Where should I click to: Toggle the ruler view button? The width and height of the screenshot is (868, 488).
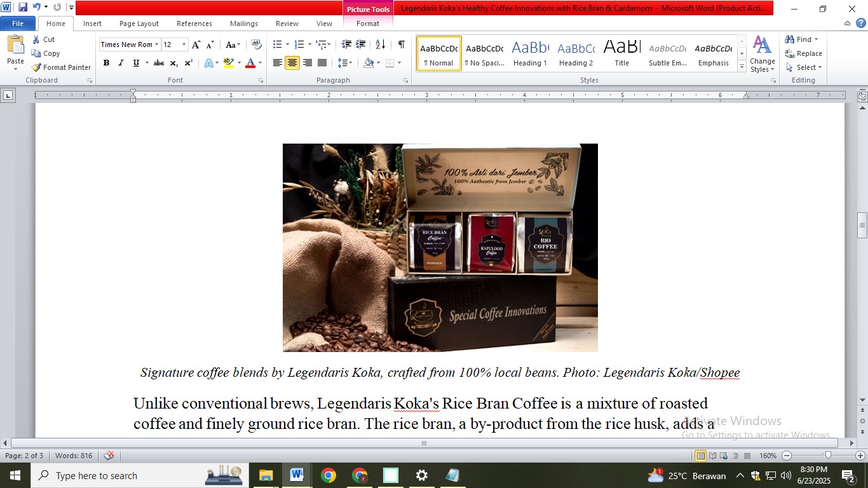862,97
